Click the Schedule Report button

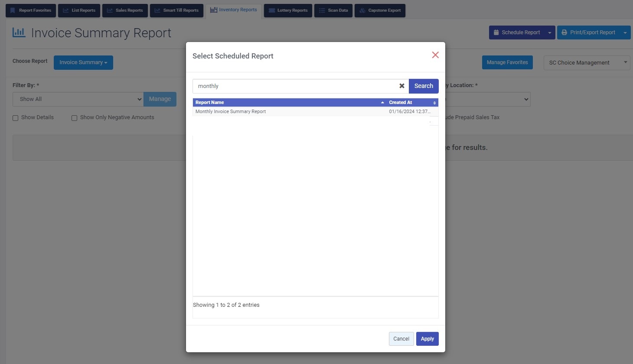point(517,32)
